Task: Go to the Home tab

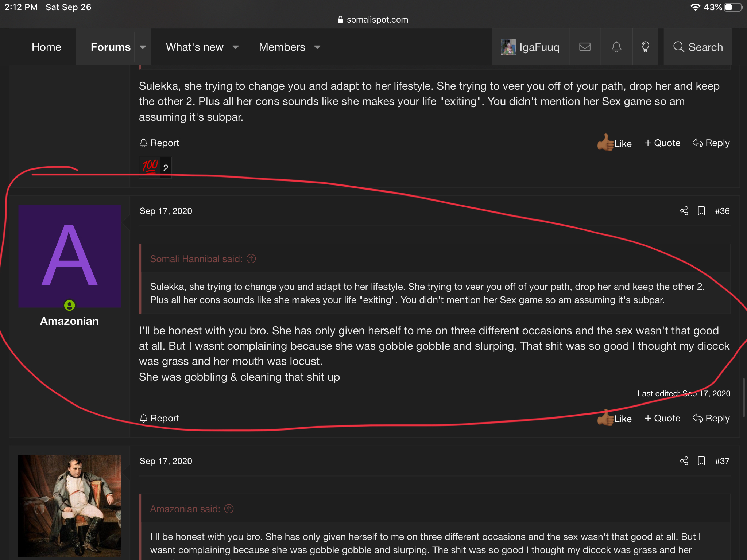Action: pos(46,47)
